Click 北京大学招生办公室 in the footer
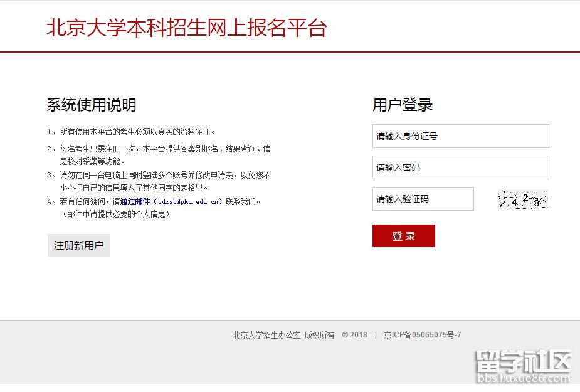This screenshot has width=580, height=392. pos(266,335)
